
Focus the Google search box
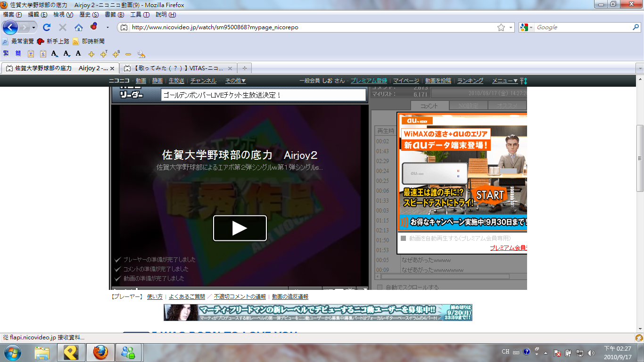pos(583,27)
